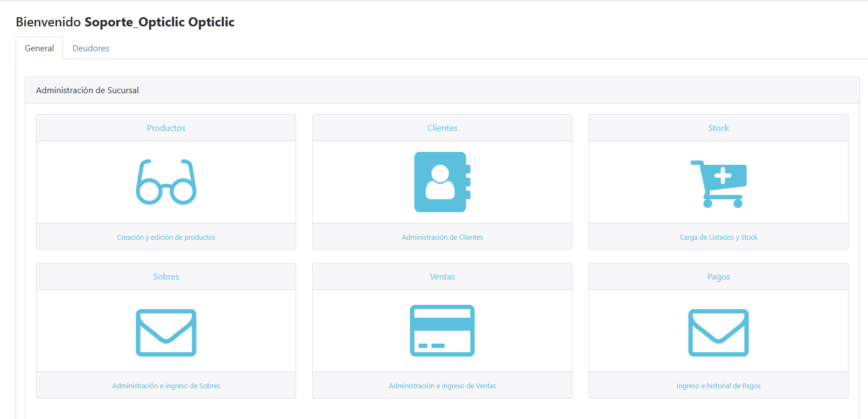Open the Stock card heading

pos(718,128)
